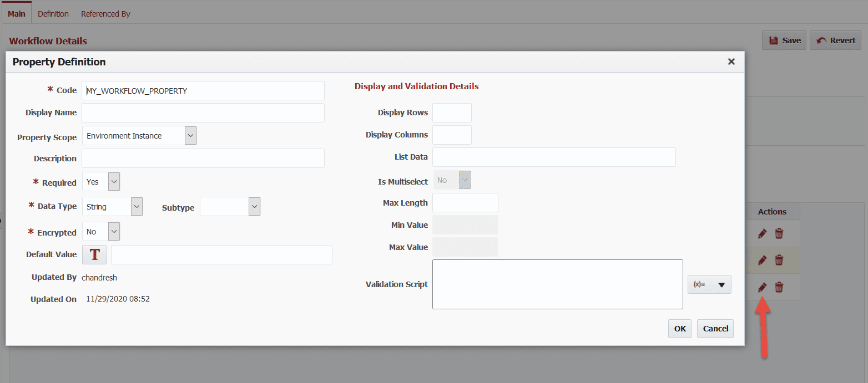Viewport: 868px width, 383px height.
Task: Open the Property Scope dropdown
Action: [190, 136]
